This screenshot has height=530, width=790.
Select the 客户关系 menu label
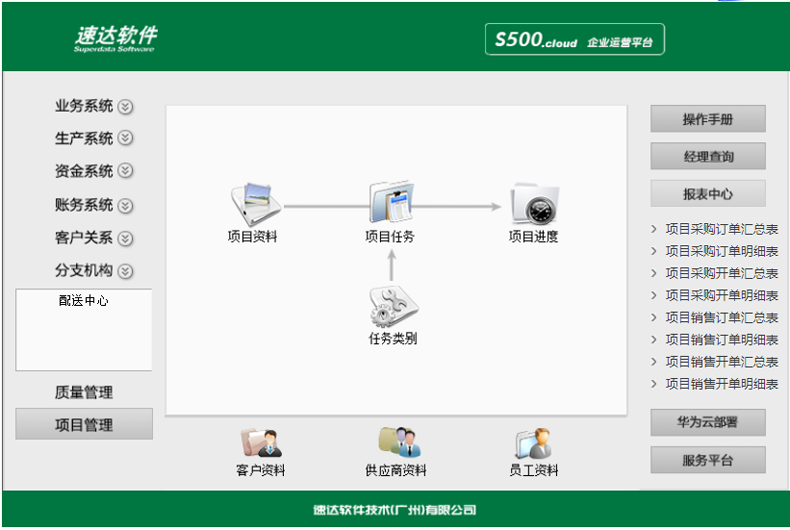(x=84, y=237)
